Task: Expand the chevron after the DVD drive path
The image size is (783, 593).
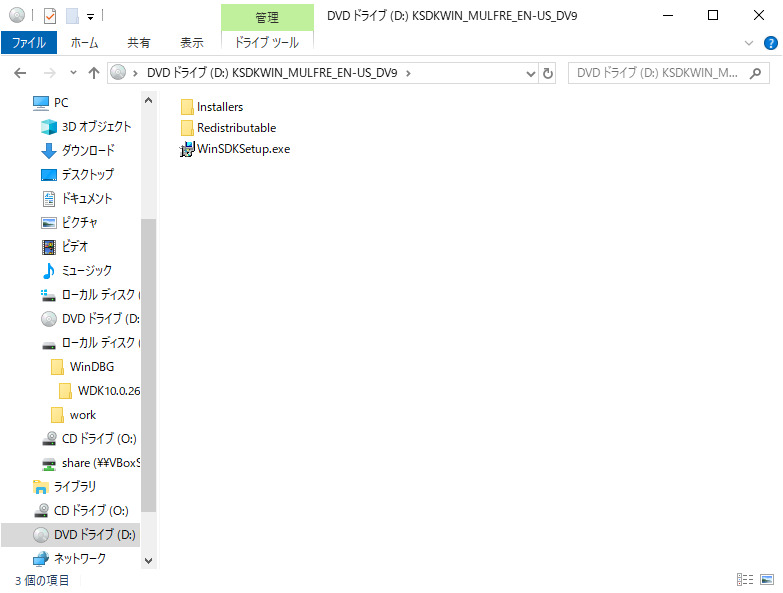Action: (x=408, y=73)
